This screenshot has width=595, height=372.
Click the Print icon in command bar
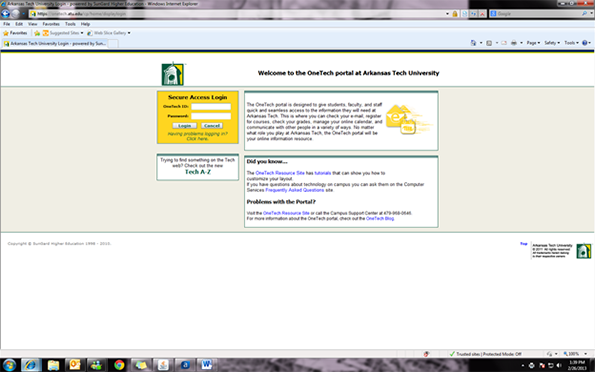(x=514, y=43)
